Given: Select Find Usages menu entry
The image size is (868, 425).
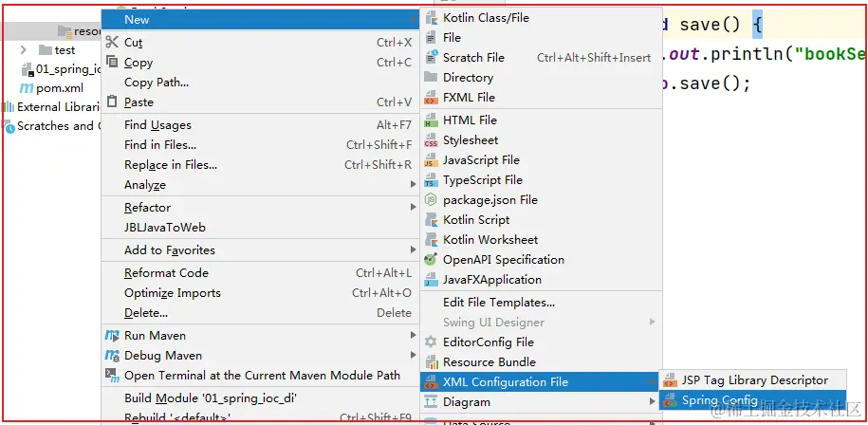Looking at the screenshot, I should (x=260, y=125).
